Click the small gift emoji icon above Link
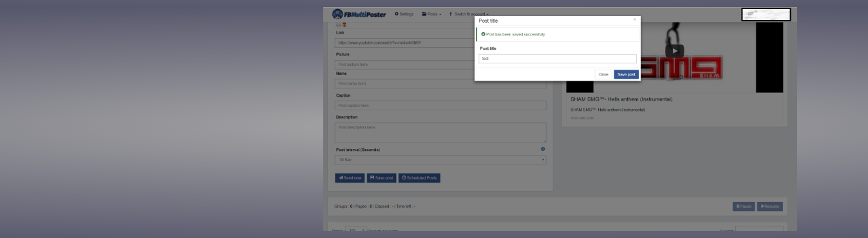 coord(344,25)
